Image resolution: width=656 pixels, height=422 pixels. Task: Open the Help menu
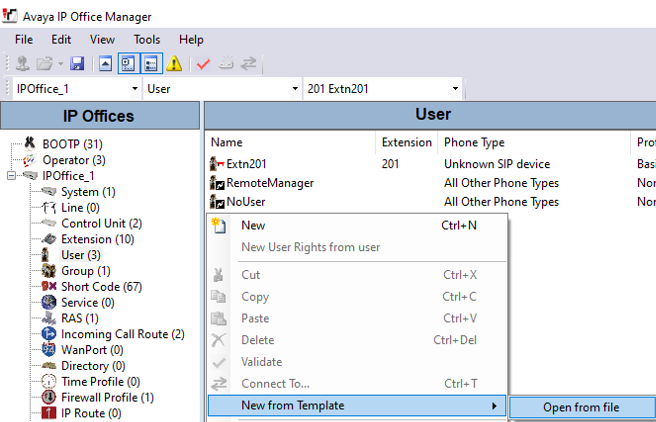(191, 39)
